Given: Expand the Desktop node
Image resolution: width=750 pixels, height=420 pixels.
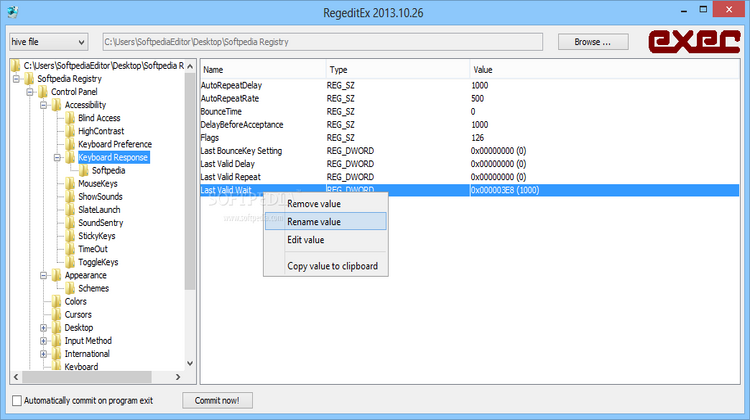Looking at the screenshot, I should click(44, 328).
